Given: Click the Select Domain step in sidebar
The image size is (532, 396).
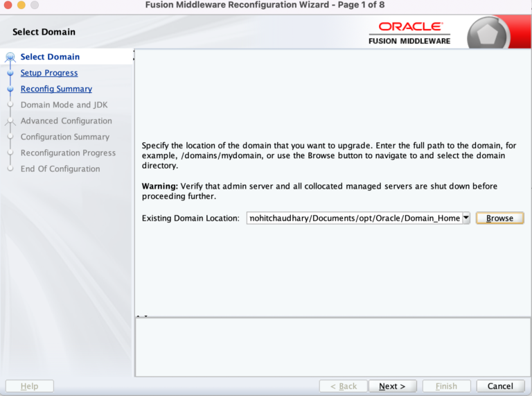Looking at the screenshot, I should (x=50, y=57).
